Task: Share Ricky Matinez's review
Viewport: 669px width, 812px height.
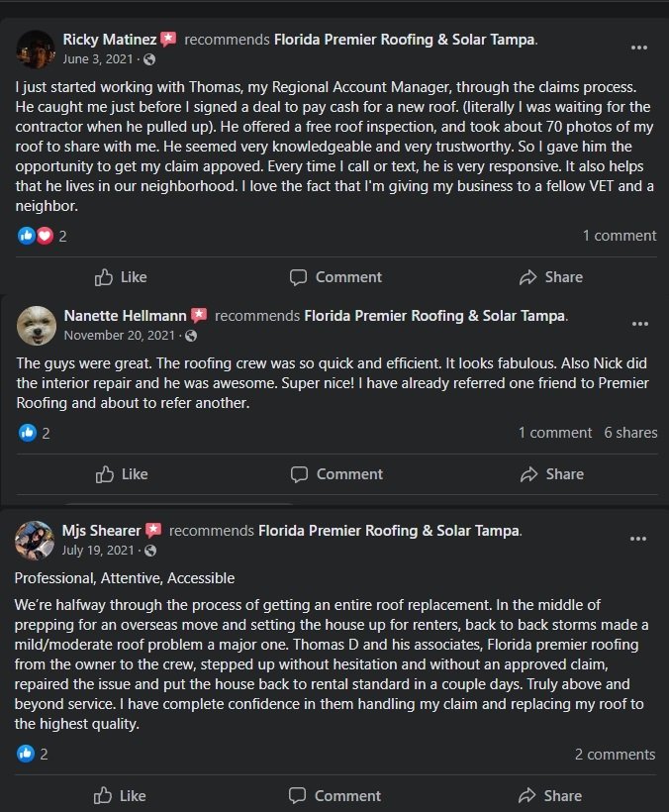Action: click(x=550, y=277)
